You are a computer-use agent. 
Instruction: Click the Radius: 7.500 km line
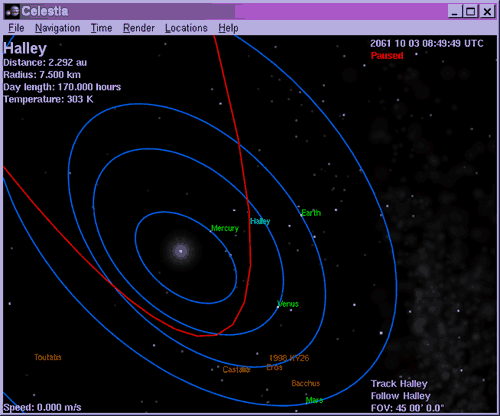tap(42, 75)
